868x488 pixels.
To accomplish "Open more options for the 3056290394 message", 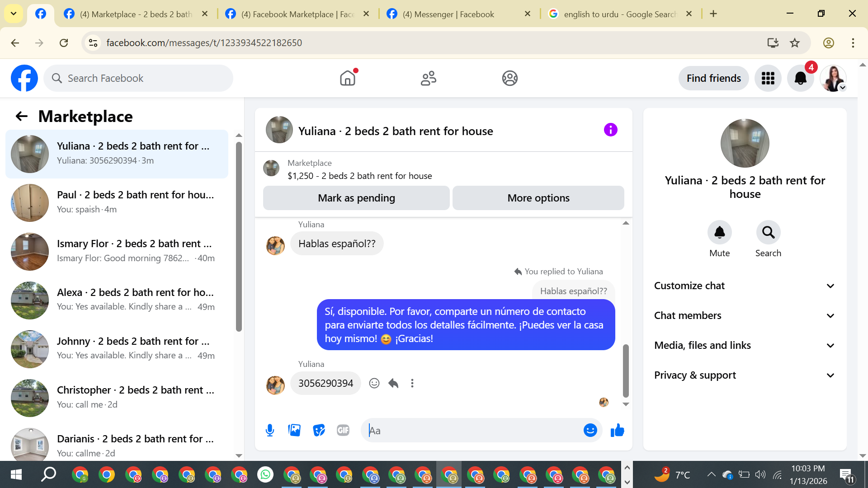I will [x=412, y=383].
